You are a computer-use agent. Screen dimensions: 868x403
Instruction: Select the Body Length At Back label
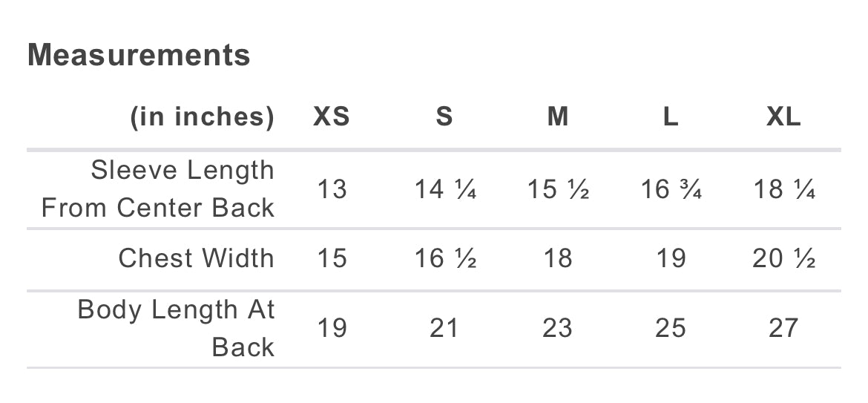coord(176,327)
